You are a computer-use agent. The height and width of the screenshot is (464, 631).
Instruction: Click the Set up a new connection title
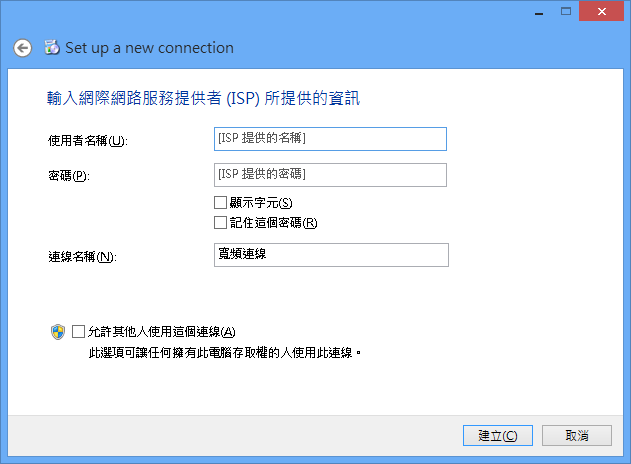(x=149, y=48)
